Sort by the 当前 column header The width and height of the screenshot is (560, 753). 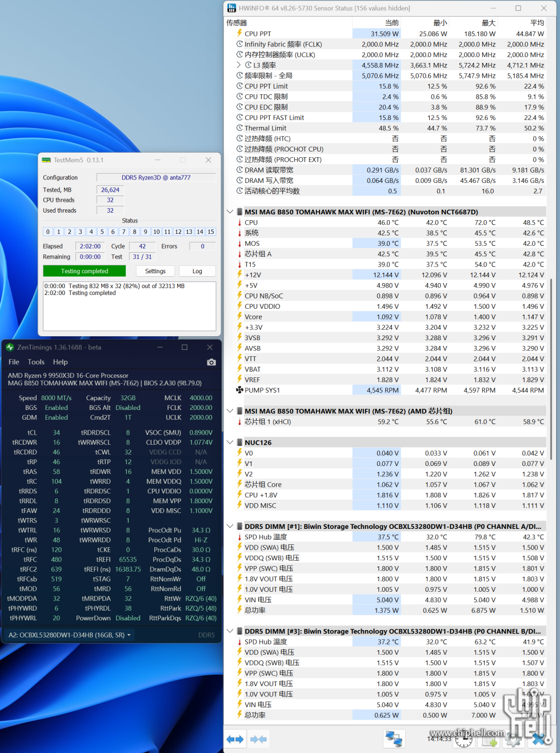[375, 23]
